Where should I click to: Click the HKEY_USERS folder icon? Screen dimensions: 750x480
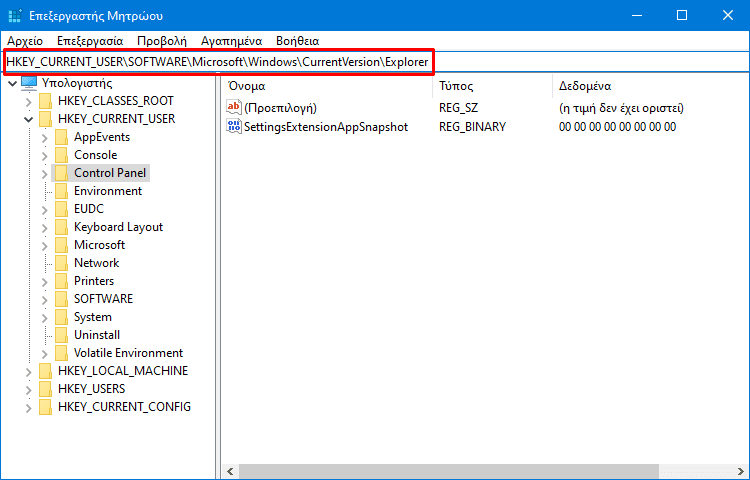click(x=45, y=389)
